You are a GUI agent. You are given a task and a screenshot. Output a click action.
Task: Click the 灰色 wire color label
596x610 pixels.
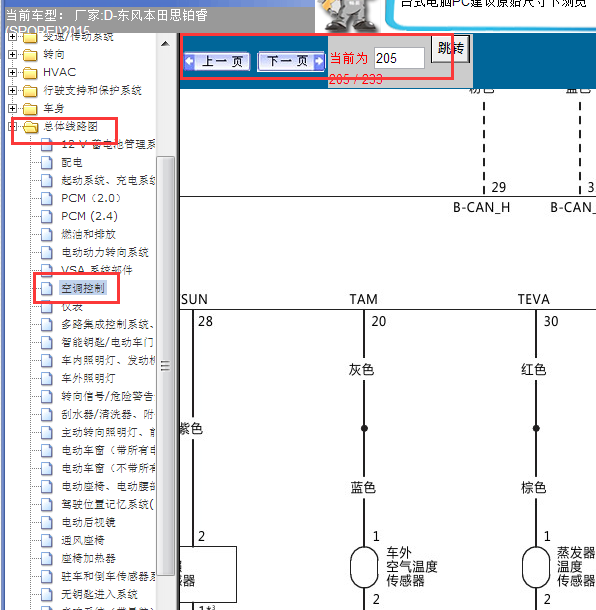(x=361, y=370)
